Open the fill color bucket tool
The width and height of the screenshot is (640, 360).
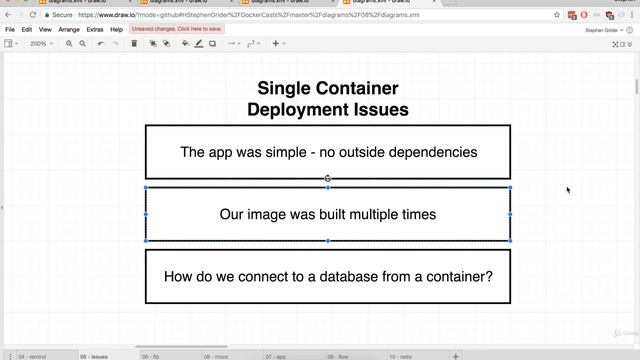pyautogui.click(x=185, y=43)
